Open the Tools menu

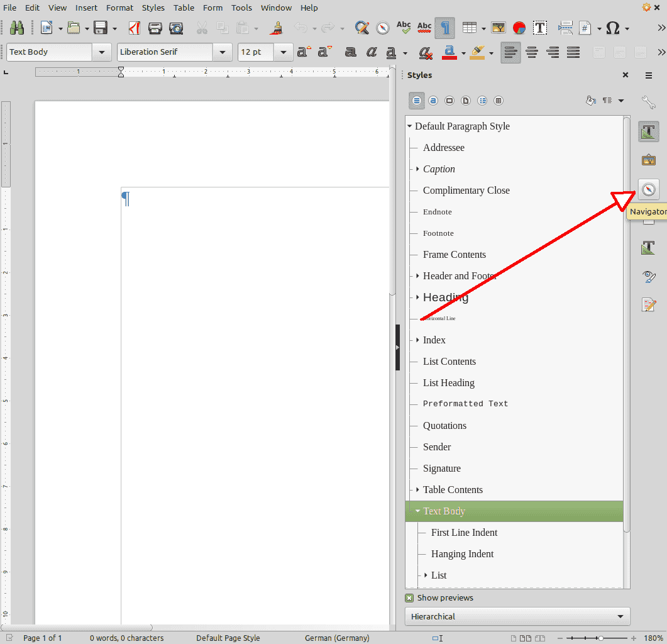(241, 8)
